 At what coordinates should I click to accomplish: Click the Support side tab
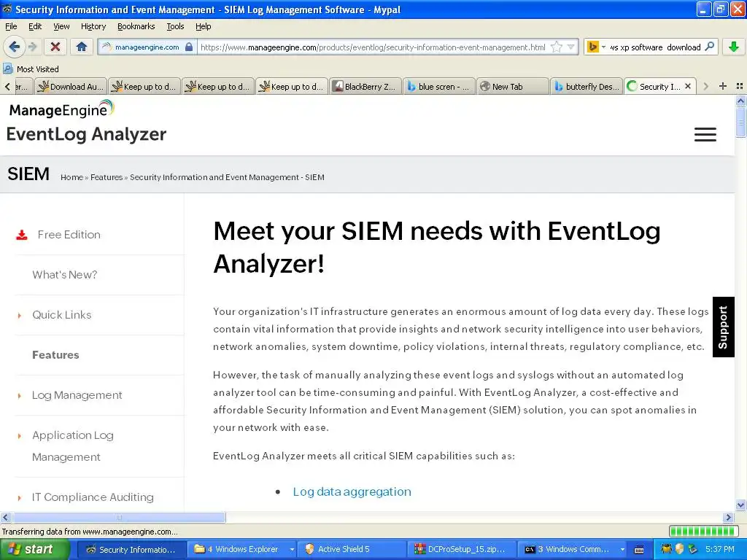click(x=723, y=327)
